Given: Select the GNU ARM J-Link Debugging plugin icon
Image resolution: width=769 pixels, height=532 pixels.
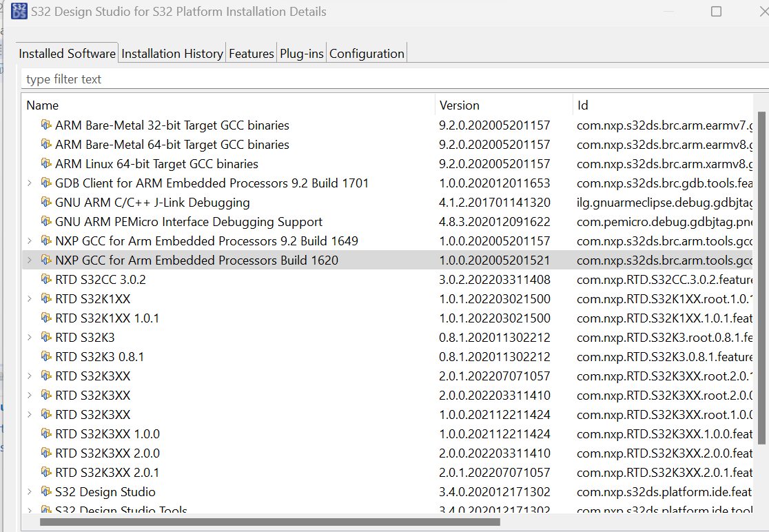Looking at the screenshot, I should (x=46, y=202).
